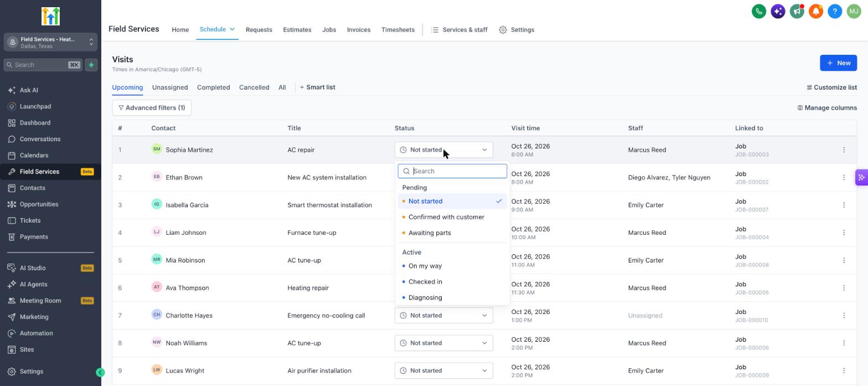Focus the status Search field in dropdown
The image size is (868, 386).
(452, 171)
